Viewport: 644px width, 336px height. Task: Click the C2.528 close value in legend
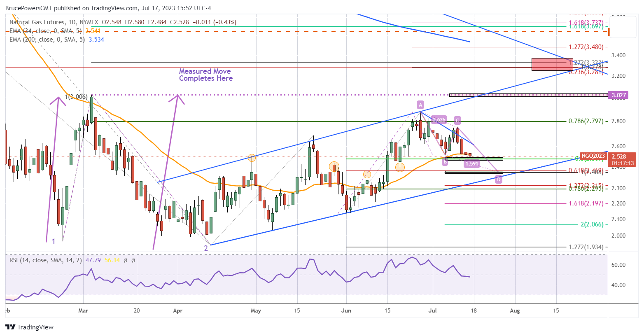coord(180,22)
